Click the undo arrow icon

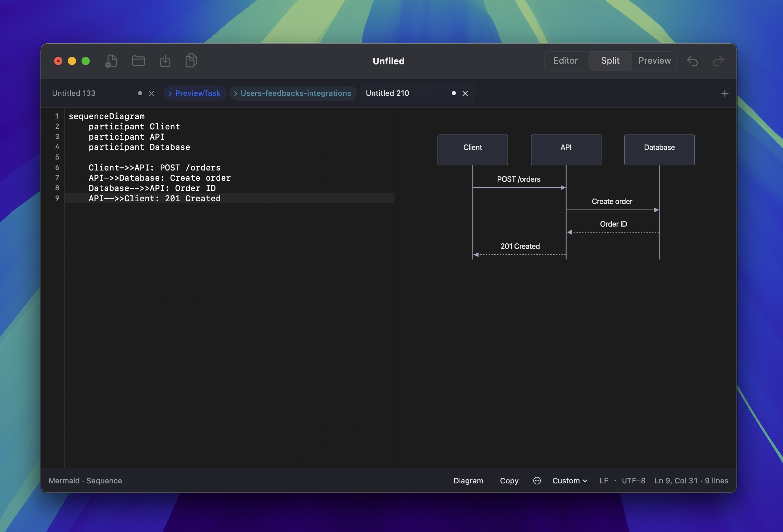692,61
